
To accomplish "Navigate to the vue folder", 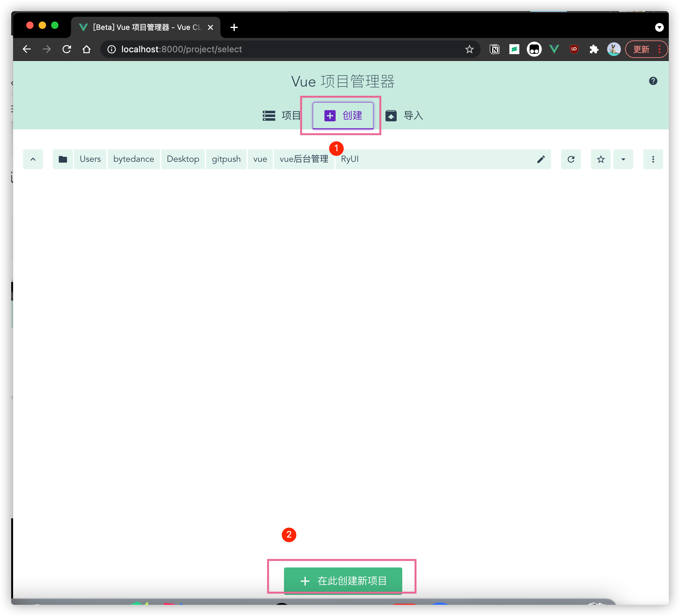I will 260,159.
